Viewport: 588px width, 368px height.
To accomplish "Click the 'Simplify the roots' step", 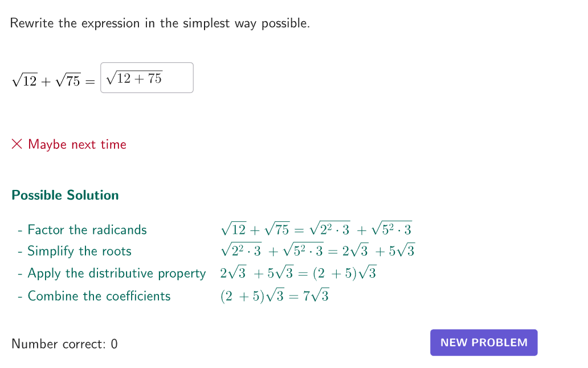I will click(79, 251).
